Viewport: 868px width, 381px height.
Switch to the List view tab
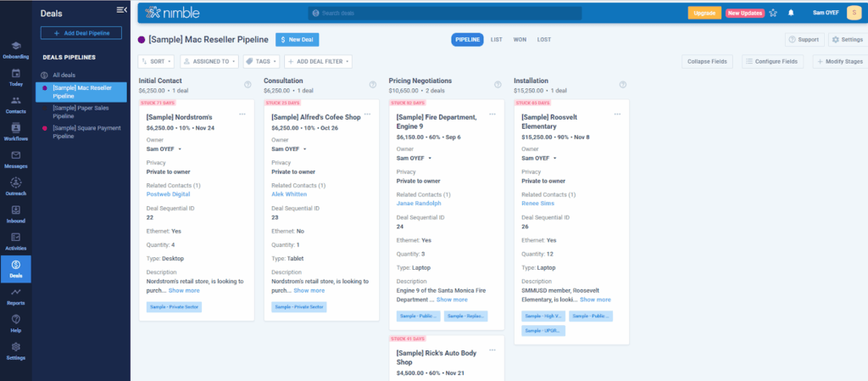[x=496, y=39]
